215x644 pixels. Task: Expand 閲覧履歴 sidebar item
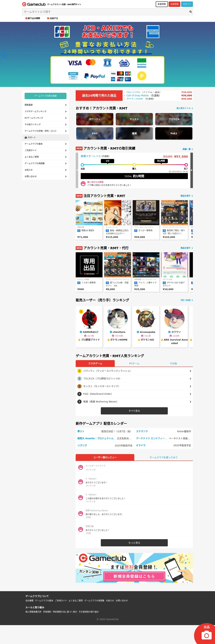(x=46, y=105)
